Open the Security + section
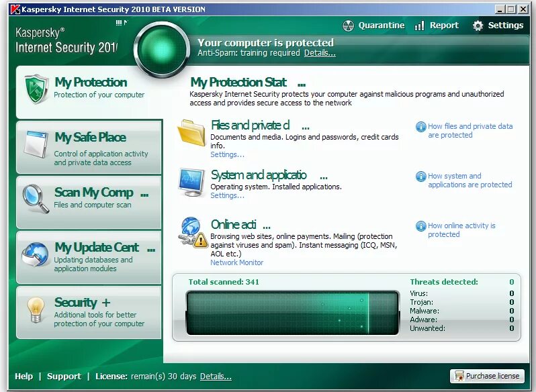The width and height of the screenshot is (536, 392). [89, 312]
